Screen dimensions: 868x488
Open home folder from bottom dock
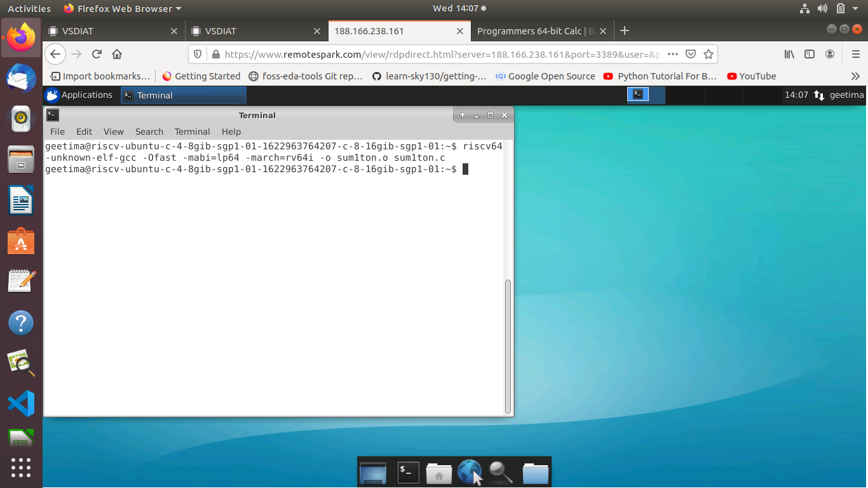pos(439,472)
